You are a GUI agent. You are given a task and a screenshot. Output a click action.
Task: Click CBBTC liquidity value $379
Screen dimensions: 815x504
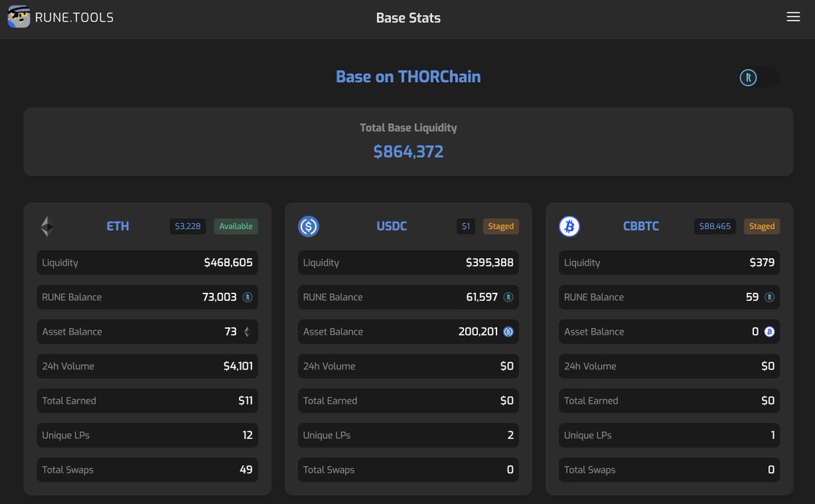pos(762,262)
